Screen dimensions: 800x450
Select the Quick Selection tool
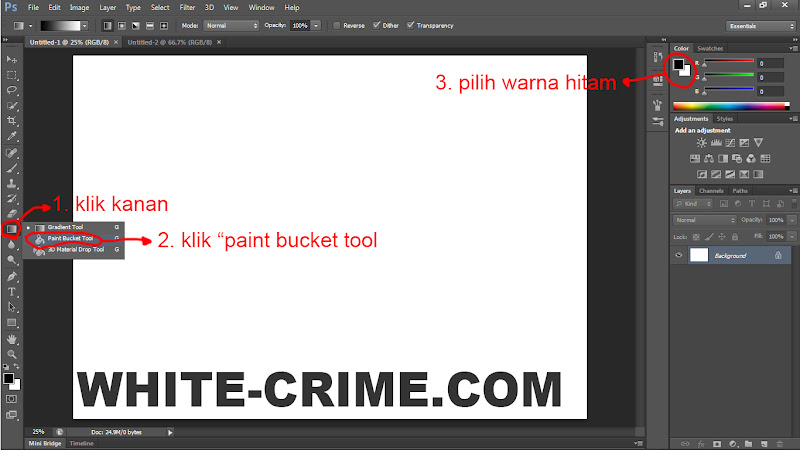pyautogui.click(x=12, y=106)
